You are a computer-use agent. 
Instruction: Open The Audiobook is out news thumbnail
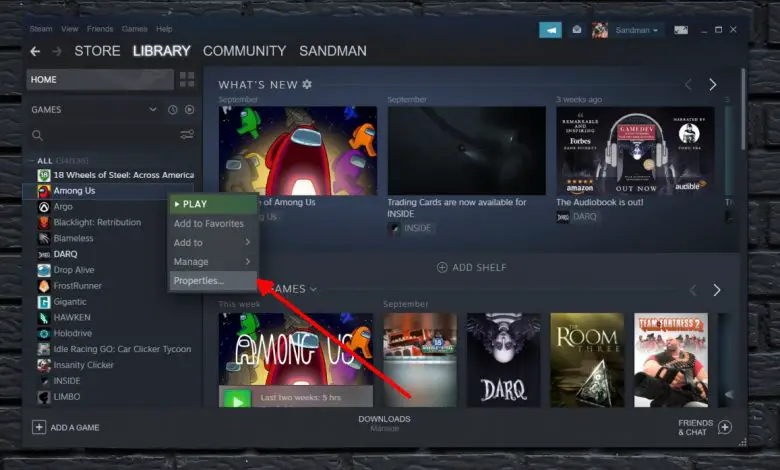coord(635,151)
